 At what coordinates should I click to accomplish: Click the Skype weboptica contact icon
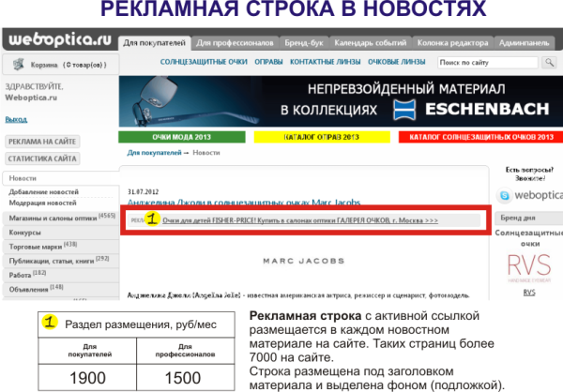click(505, 196)
